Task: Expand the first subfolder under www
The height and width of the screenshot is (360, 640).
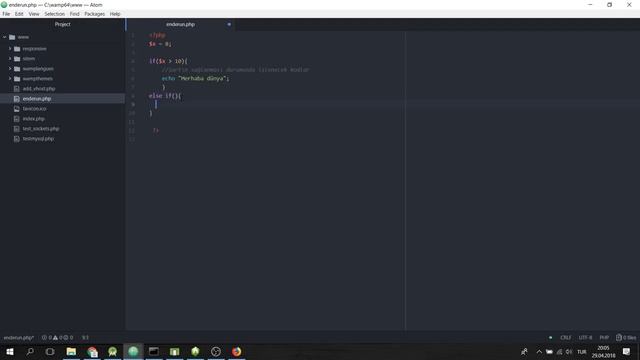Action: [x=10, y=49]
